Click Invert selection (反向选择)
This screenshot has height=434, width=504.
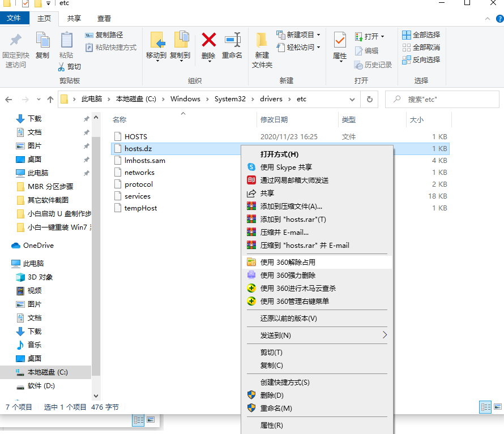[x=421, y=60]
